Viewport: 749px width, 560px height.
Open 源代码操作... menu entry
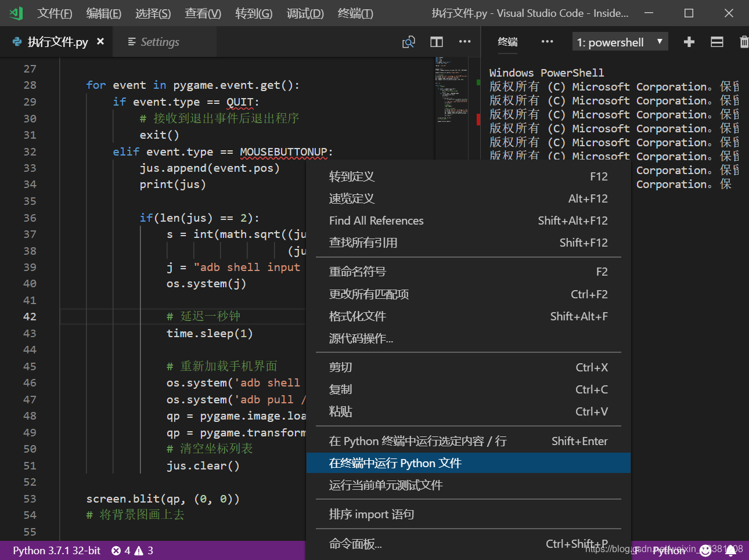468,338
